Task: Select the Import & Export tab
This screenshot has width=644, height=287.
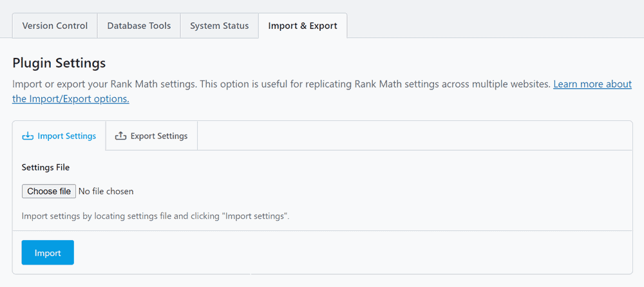Action: click(x=303, y=26)
